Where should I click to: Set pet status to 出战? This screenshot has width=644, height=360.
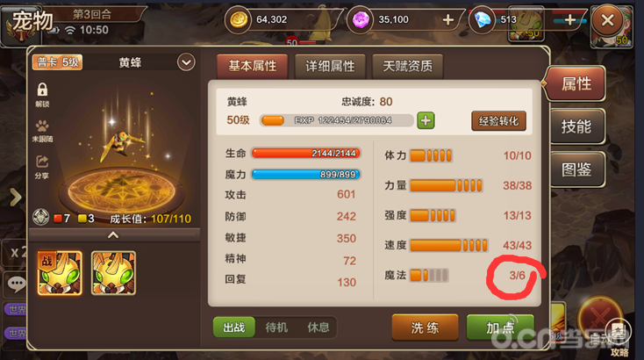pyautogui.click(x=233, y=328)
